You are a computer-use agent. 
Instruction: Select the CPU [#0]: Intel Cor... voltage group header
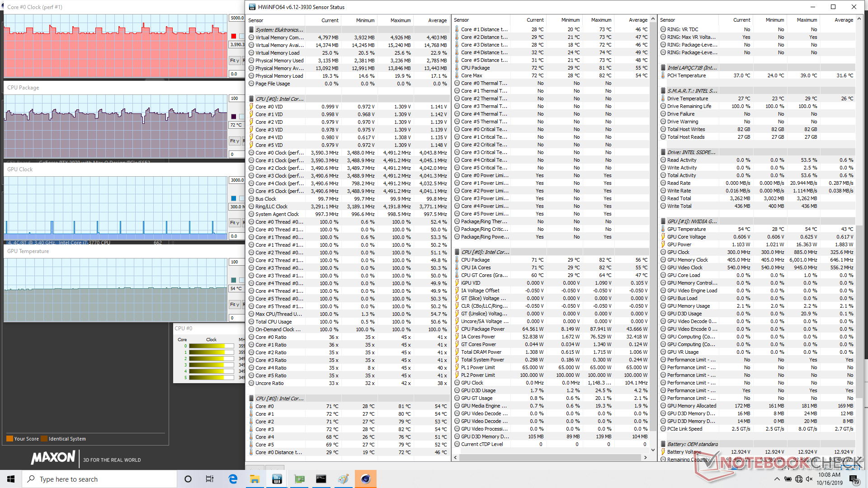coord(348,99)
